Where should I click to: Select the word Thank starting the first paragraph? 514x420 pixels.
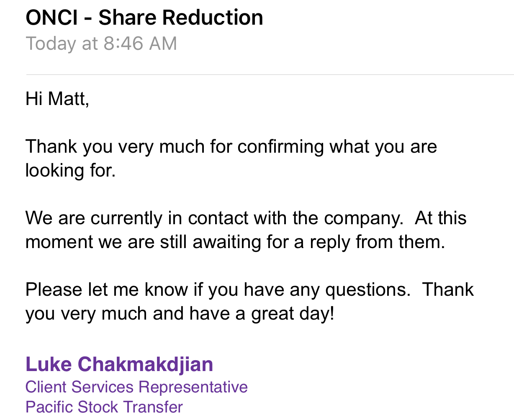(x=51, y=147)
